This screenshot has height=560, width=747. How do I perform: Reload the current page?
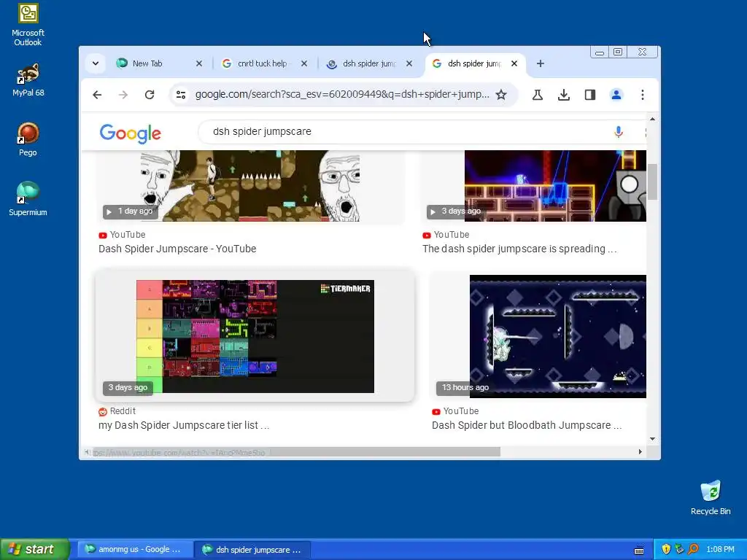tap(150, 95)
